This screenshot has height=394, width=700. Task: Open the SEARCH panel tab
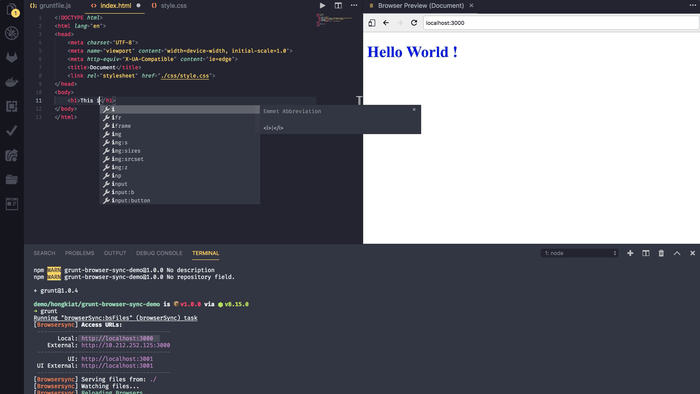[x=44, y=253]
